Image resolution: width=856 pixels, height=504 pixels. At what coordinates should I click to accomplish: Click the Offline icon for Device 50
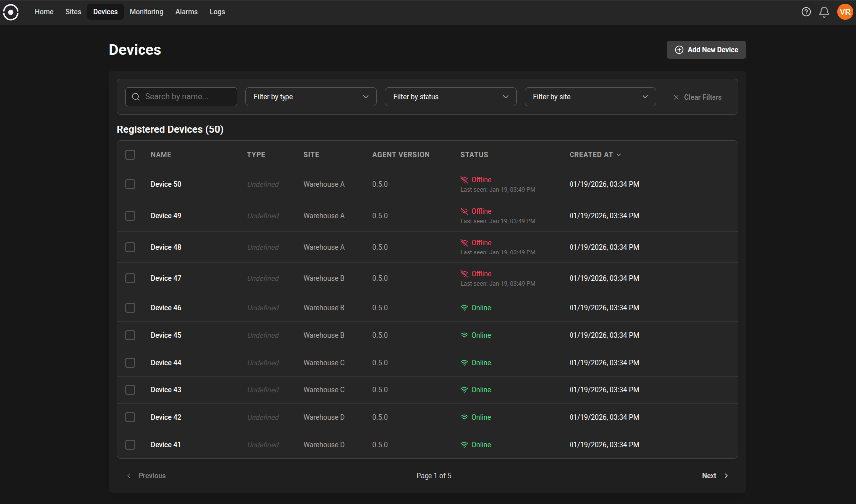point(464,180)
